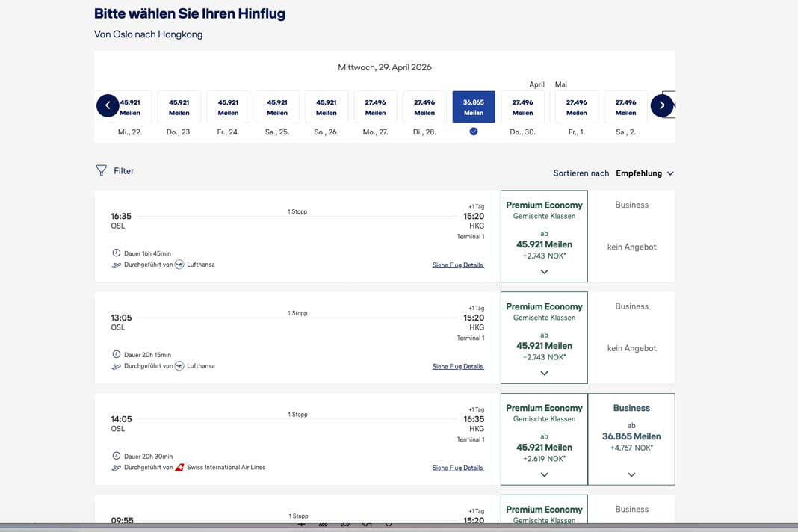Viewport: 798px width, 532px height.
Task: Open the Filter funnel icon
Action: coord(102,170)
